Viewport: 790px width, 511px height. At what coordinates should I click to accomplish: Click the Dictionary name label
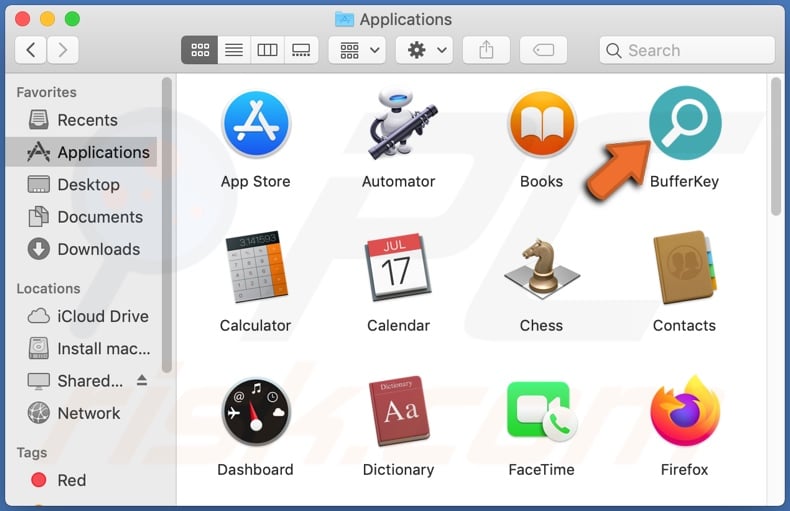pyautogui.click(x=399, y=470)
